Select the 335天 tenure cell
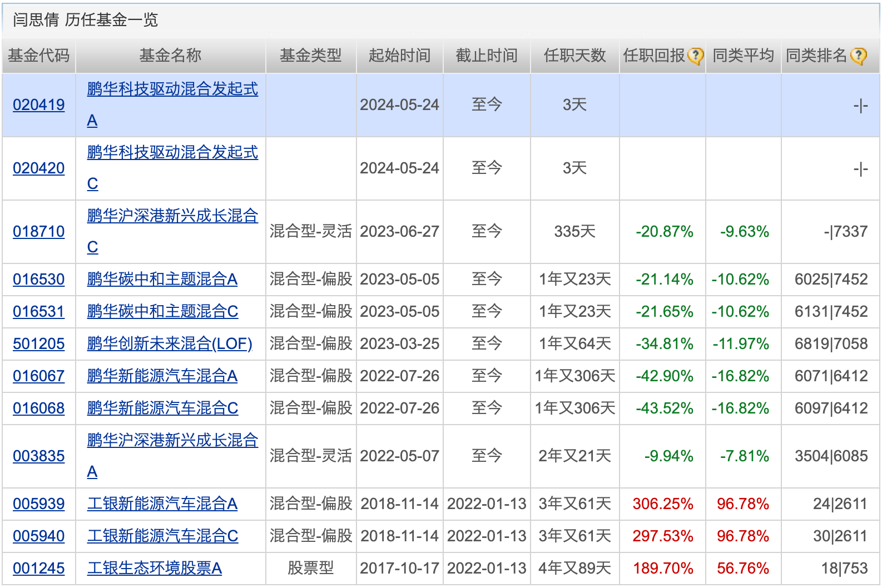Viewport: 882px width, 588px height. (x=575, y=231)
